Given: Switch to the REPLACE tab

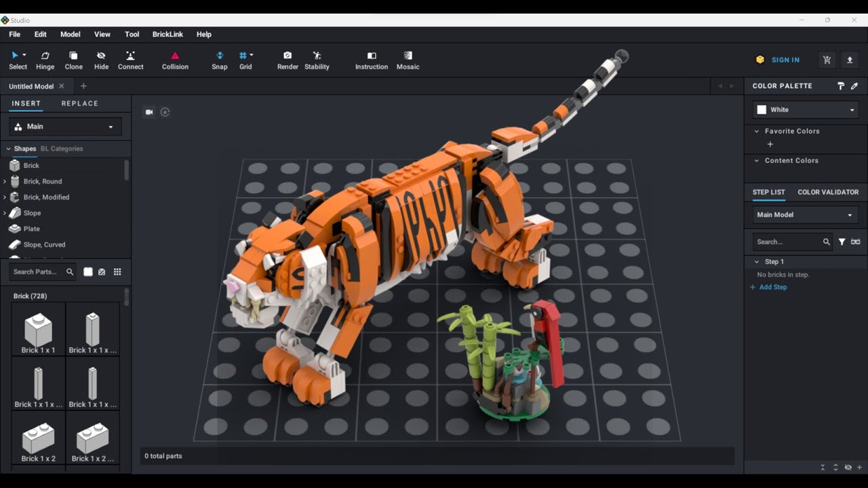Looking at the screenshot, I should coord(80,104).
